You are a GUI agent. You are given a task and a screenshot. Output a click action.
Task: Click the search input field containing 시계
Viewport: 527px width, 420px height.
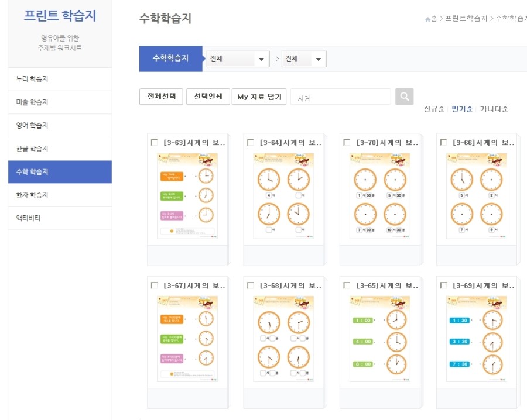click(341, 97)
